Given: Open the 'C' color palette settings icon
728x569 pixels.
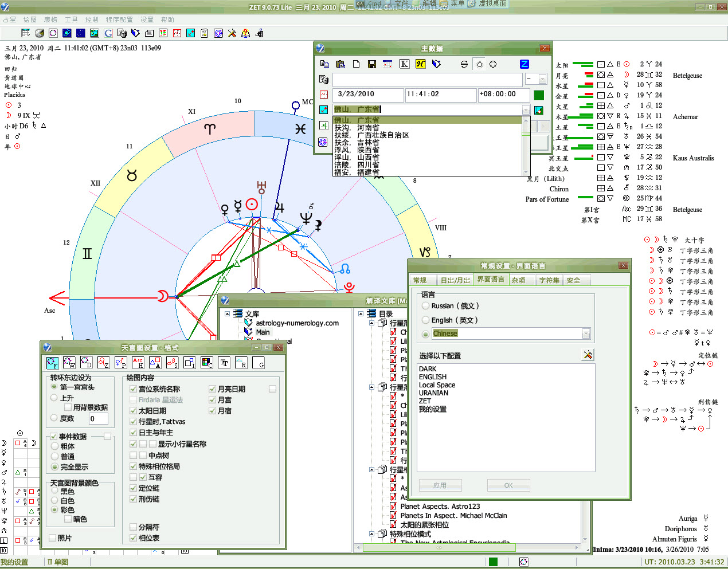Looking at the screenshot, I should click(x=207, y=363).
